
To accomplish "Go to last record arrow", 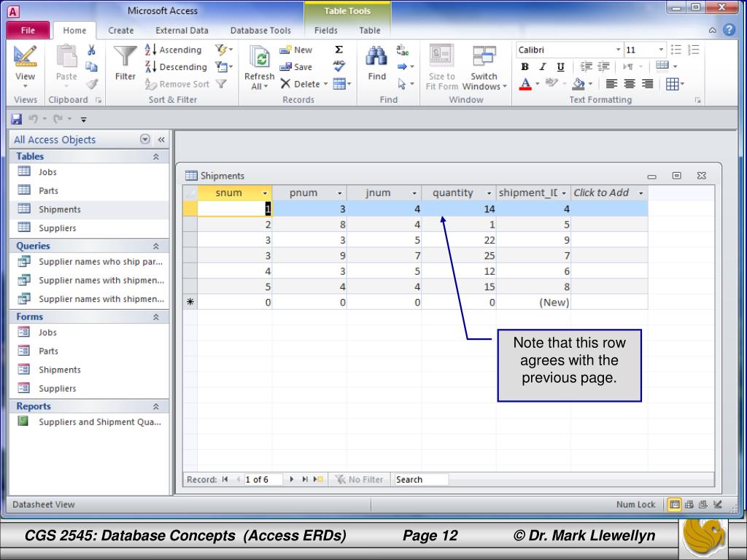I will point(304,479).
